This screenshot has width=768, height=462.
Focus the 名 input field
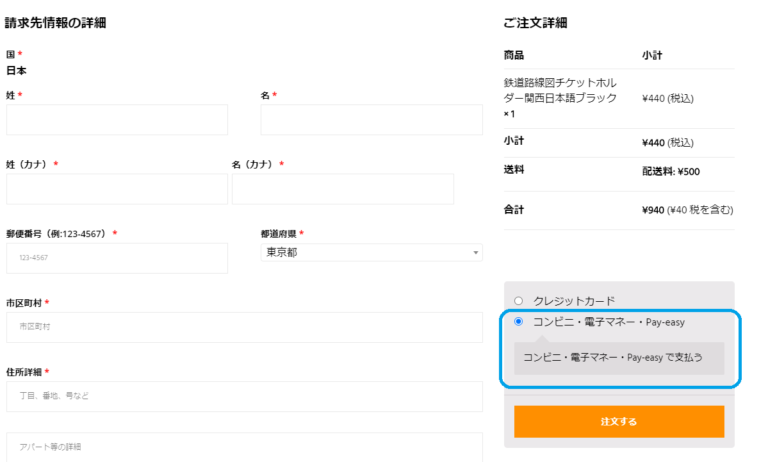tap(371, 120)
